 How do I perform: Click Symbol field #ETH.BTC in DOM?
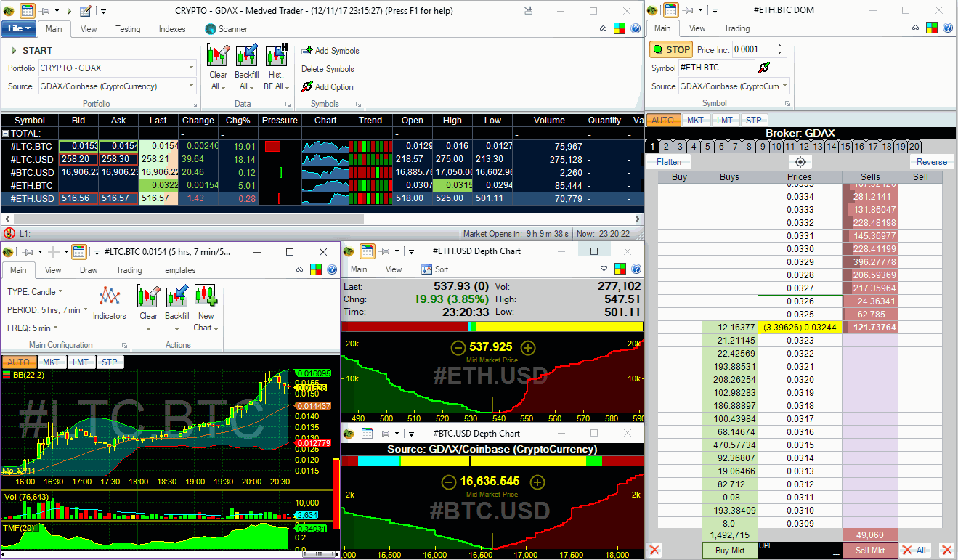pyautogui.click(x=716, y=68)
